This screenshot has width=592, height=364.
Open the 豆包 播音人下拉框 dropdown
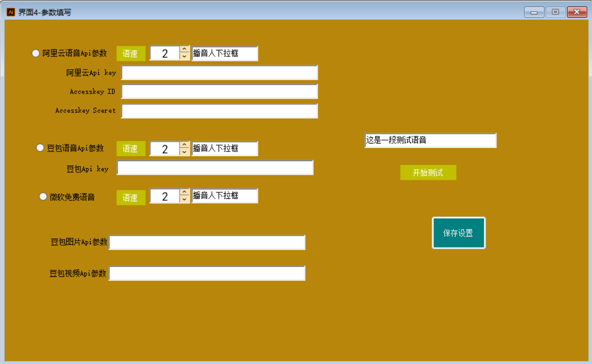pyautogui.click(x=225, y=149)
